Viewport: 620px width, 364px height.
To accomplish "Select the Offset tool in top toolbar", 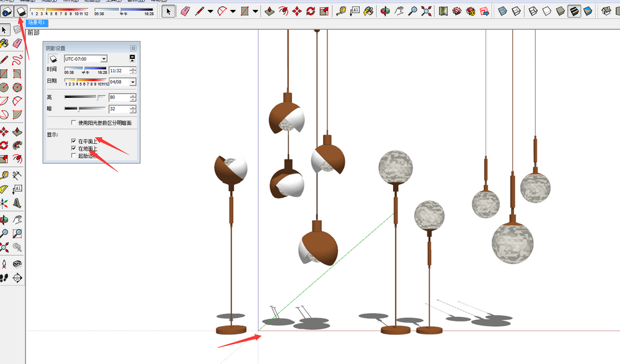I will [283, 12].
